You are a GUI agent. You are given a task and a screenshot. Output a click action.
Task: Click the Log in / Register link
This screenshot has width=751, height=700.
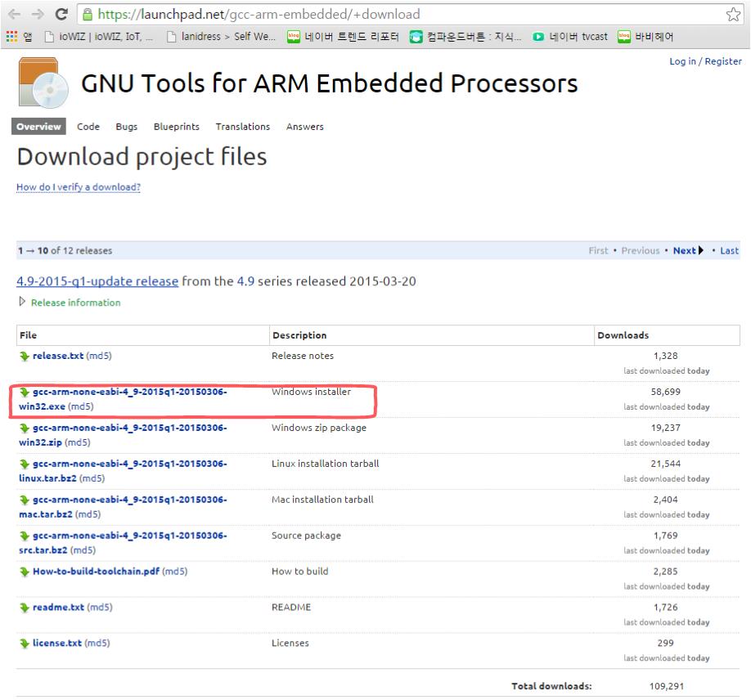pyautogui.click(x=705, y=61)
